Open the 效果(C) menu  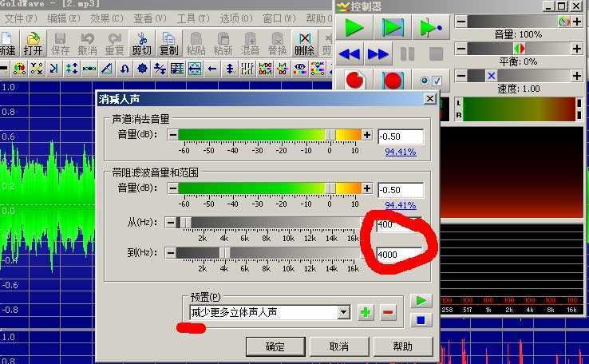(107, 18)
